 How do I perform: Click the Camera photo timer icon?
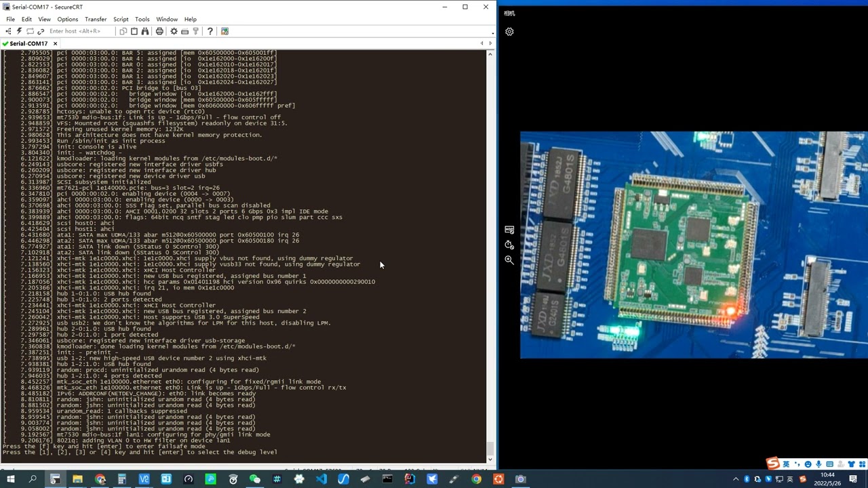(509, 245)
